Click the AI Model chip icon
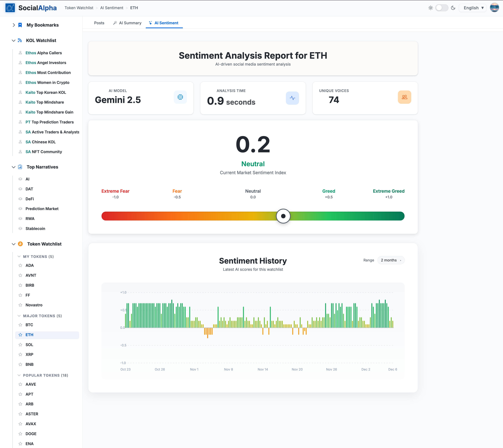Image resolution: width=503 pixels, height=448 pixels. point(180,97)
